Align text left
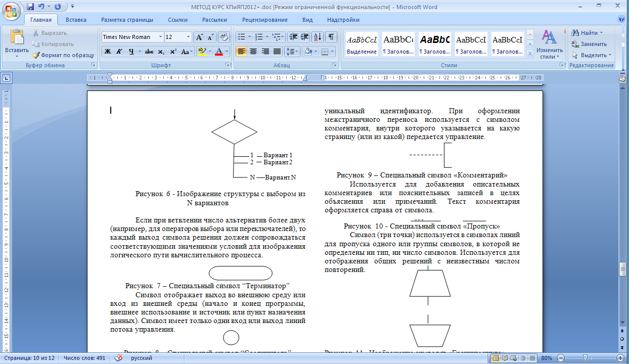The height and width of the screenshot is (364, 629). pyautogui.click(x=242, y=52)
